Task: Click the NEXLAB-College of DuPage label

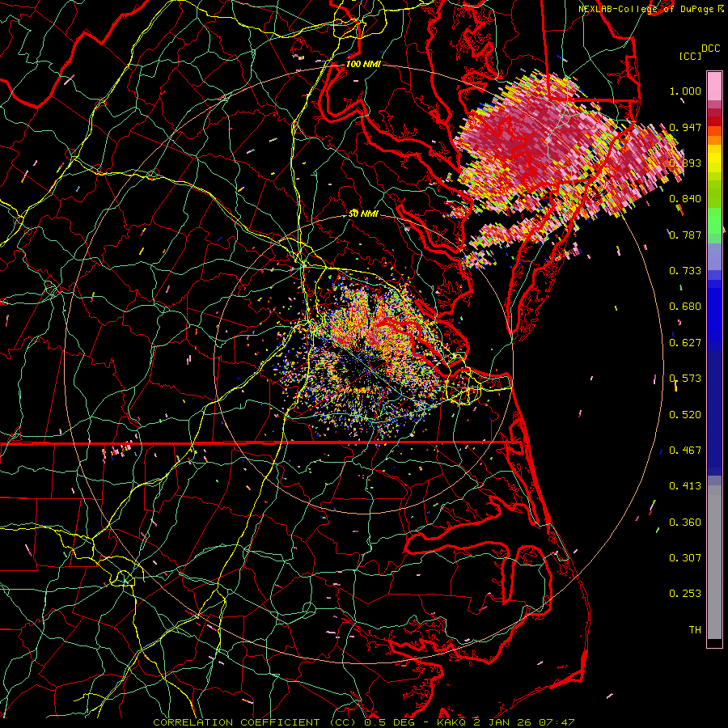Action: coord(647,9)
